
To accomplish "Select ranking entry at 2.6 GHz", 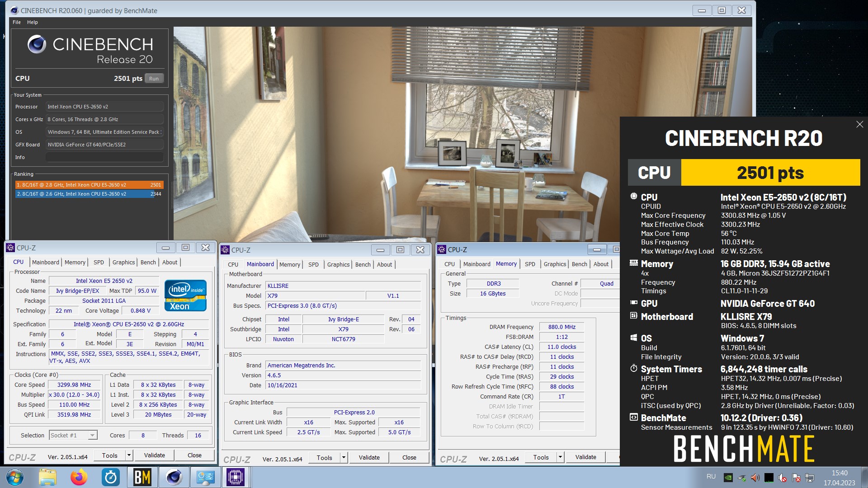I will coord(89,194).
